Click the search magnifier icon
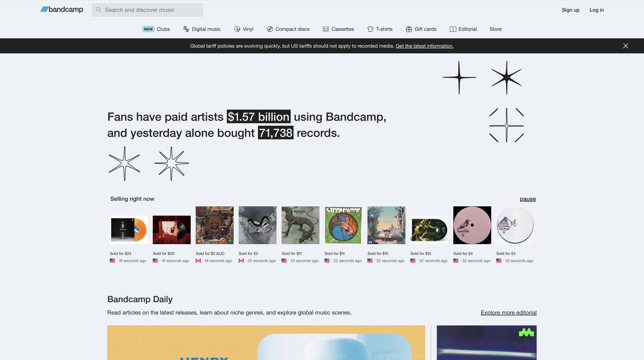The image size is (644, 360). (99, 10)
